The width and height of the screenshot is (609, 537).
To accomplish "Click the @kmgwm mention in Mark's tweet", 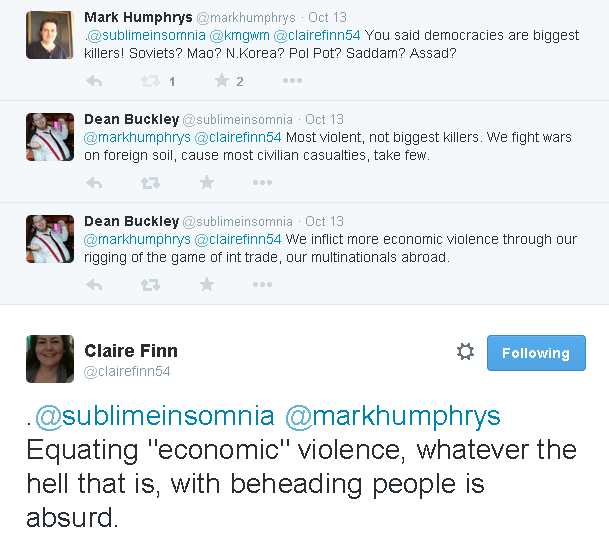I will 241,35.
